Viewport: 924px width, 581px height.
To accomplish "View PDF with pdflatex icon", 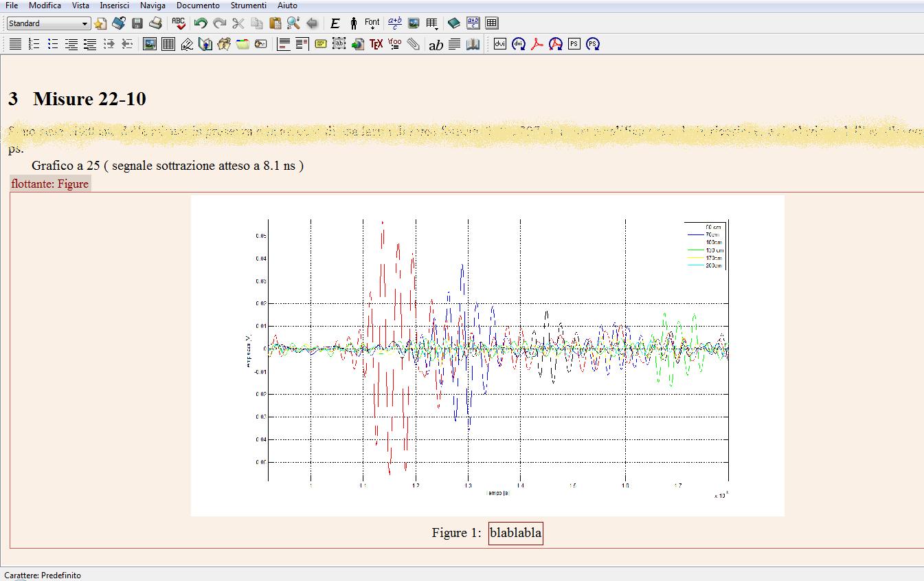I will pyautogui.click(x=537, y=44).
